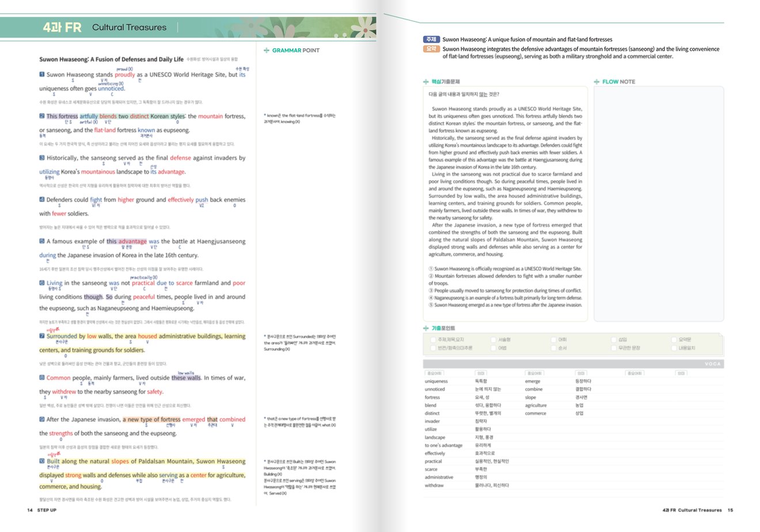Viewport: 760px width, 532px height.
Task: Click the plus icon beside 핵심기출문제
Action: (425, 82)
